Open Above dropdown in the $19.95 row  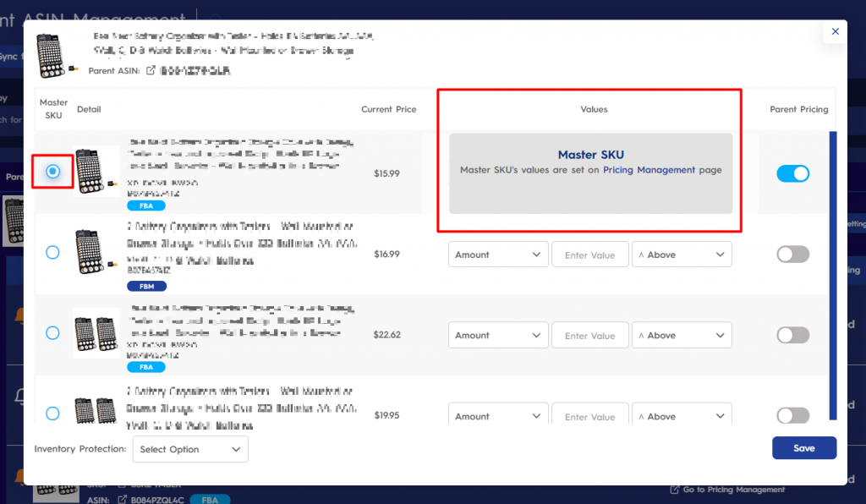click(x=682, y=414)
